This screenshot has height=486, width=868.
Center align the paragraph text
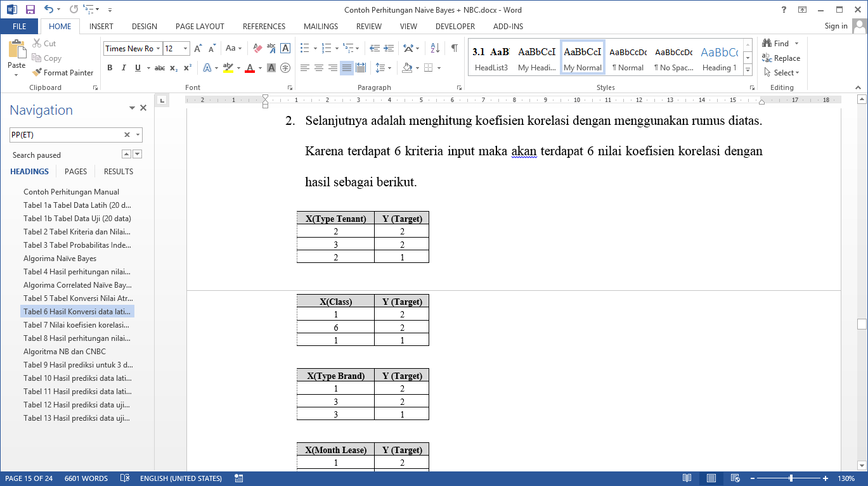pos(319,68)
